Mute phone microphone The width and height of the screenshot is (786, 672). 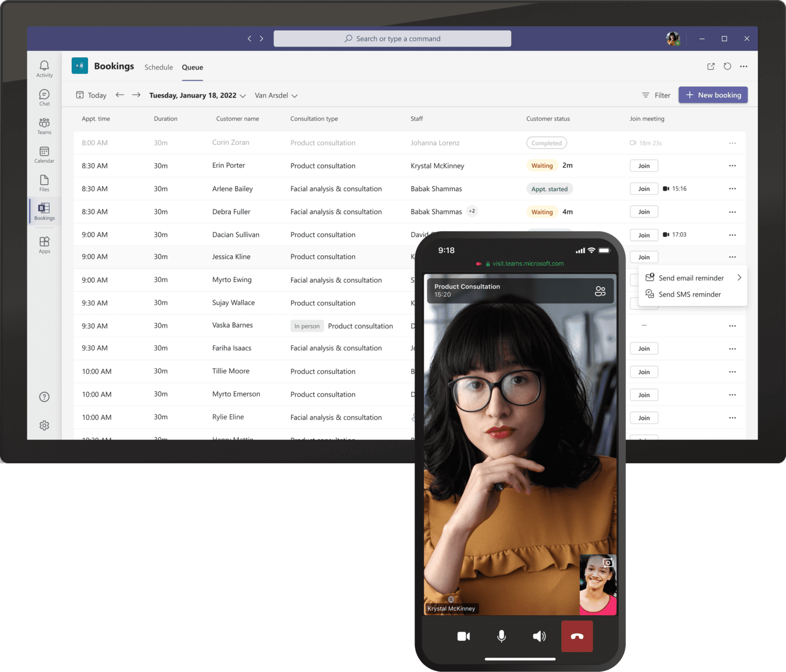501,636
